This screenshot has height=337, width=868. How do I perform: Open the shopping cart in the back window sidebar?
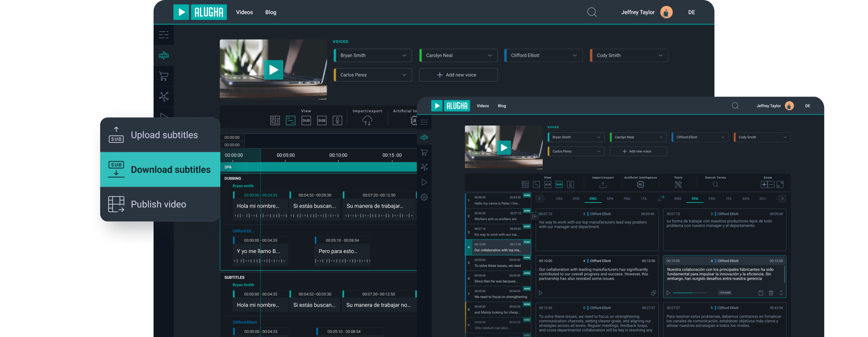pyautogui.click(x=164, y=76)
